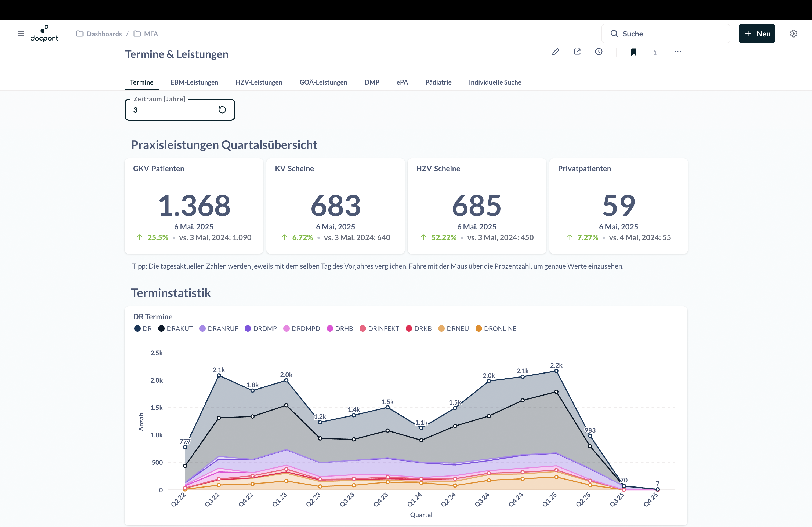
Task: Toggle the bookmark icon
Action: [633, 52]
